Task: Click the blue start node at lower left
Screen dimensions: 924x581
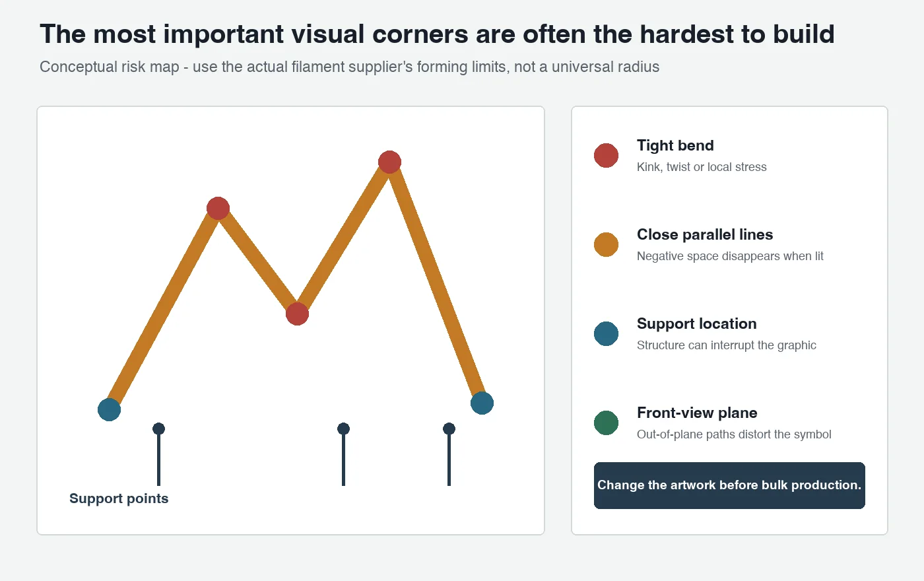Action: point(109,409)
